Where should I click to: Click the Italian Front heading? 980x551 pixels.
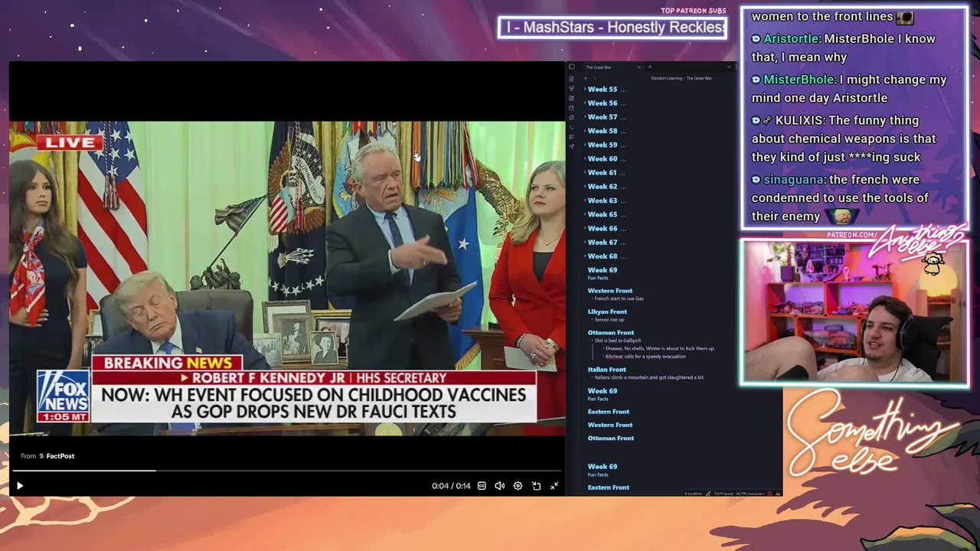[x=607, y=370]
